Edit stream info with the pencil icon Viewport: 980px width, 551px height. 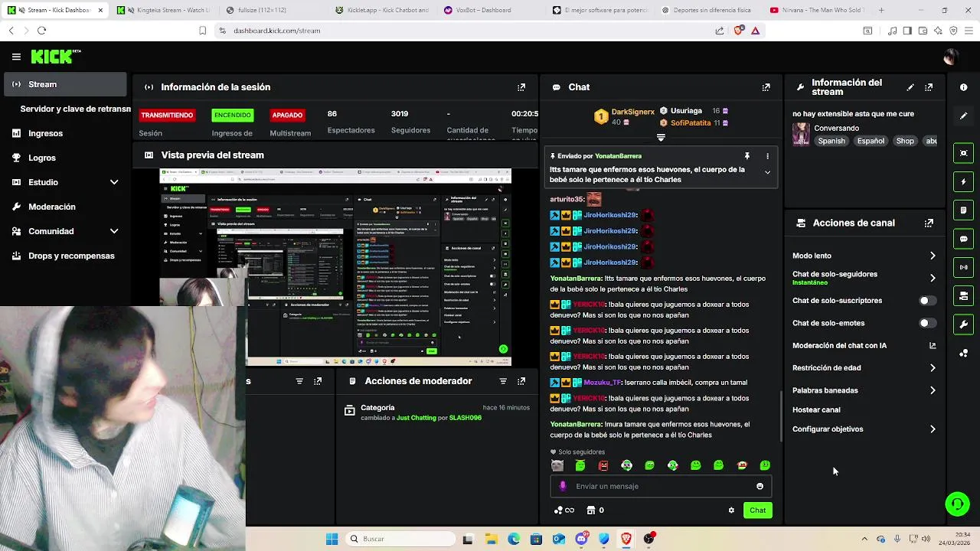click(910, 87)
